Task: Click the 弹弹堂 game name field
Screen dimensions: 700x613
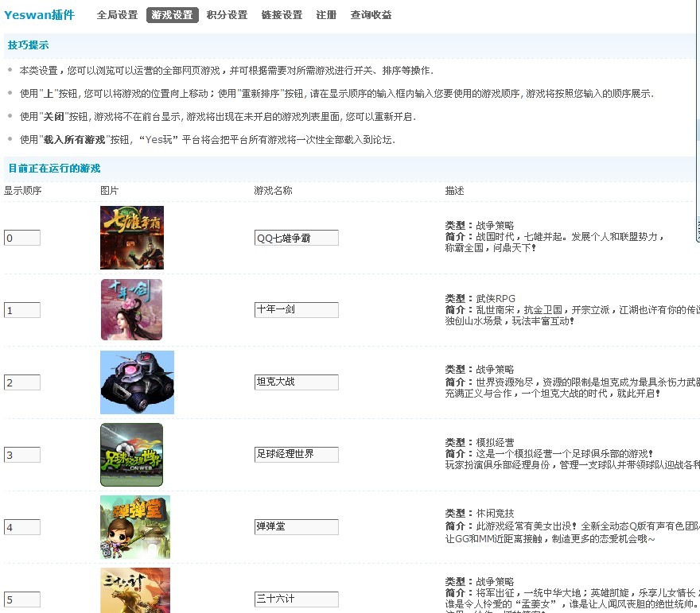Action: click(297, 527)
